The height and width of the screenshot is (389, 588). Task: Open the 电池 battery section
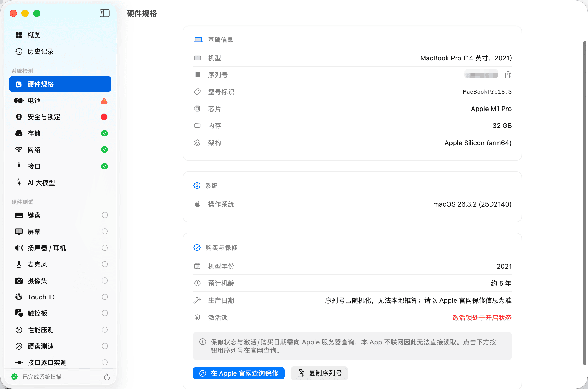pos(60,101)
